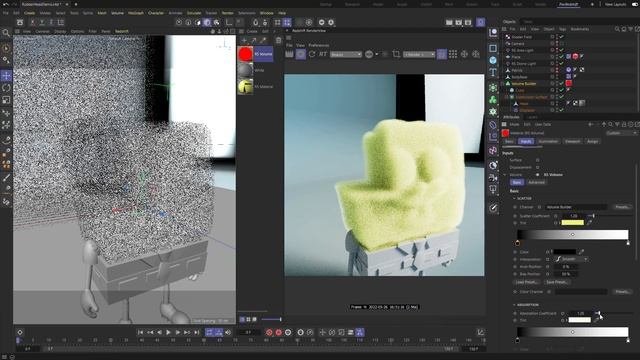Click Save Preset button
The image size is (640, 360).
click(557, 282)
